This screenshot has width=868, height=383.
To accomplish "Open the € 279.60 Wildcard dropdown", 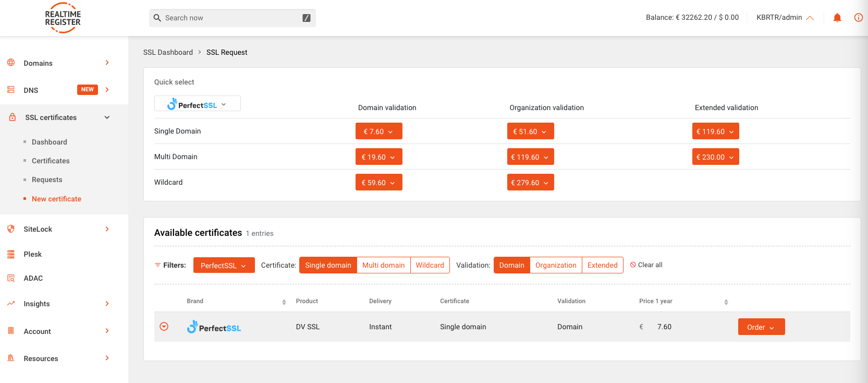I will 530,182.
